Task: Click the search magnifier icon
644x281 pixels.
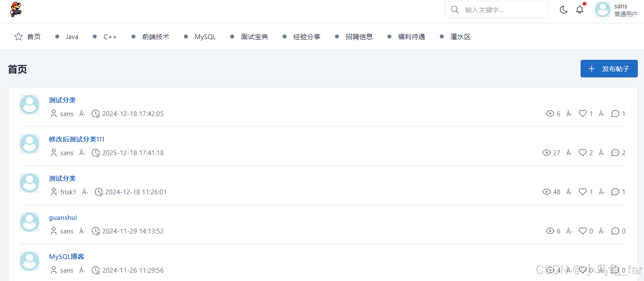Action: [x=455, y=10]
